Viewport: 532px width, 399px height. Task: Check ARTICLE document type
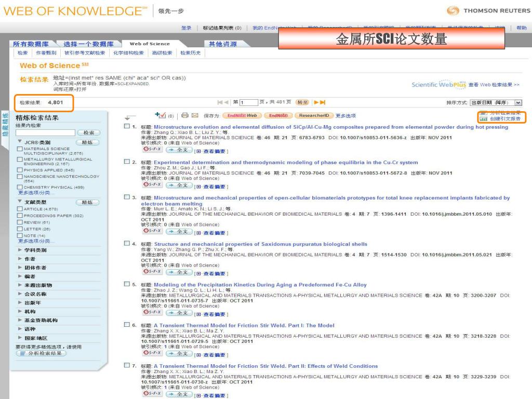(20, 209)
